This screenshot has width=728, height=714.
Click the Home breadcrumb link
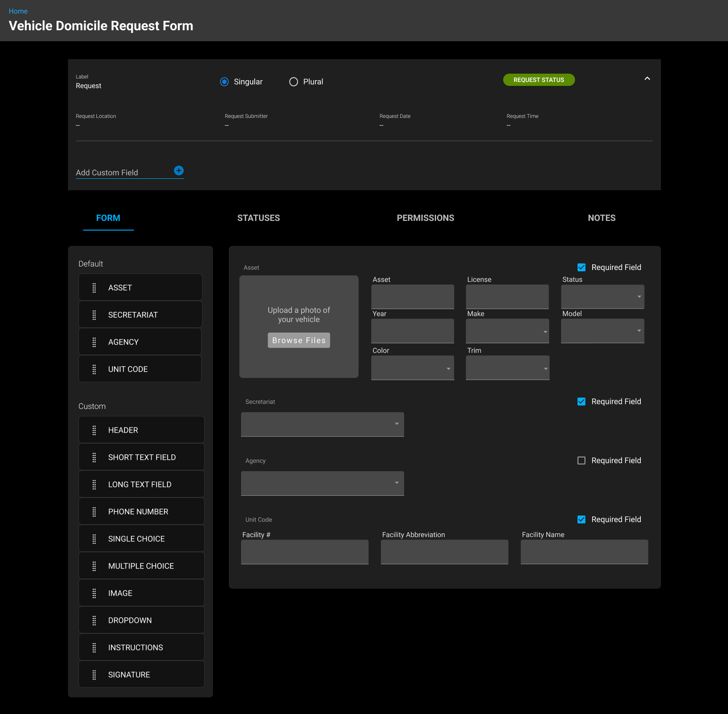click(x=18, y=11)
